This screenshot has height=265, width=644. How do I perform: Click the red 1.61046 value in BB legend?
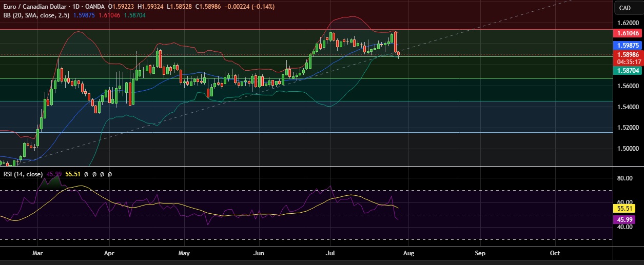(108, 15)
